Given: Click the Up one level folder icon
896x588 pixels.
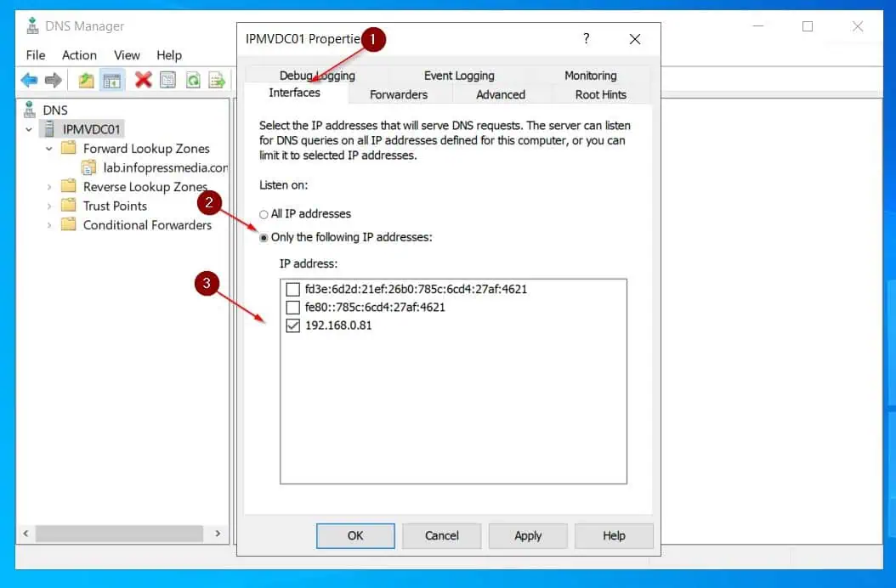Looking at the screenshot, I should [87, 80].
